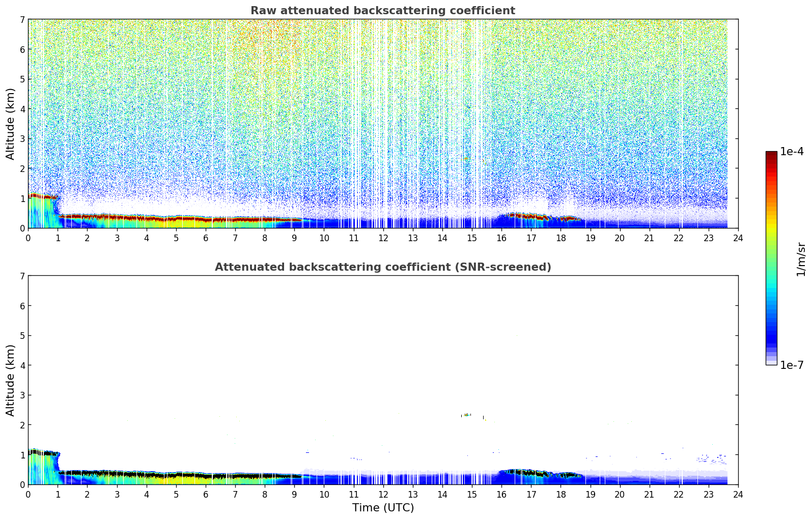Click the 5 km altitude tick on bottom plot
The image size is (812, 519).
tap(22, 336)
